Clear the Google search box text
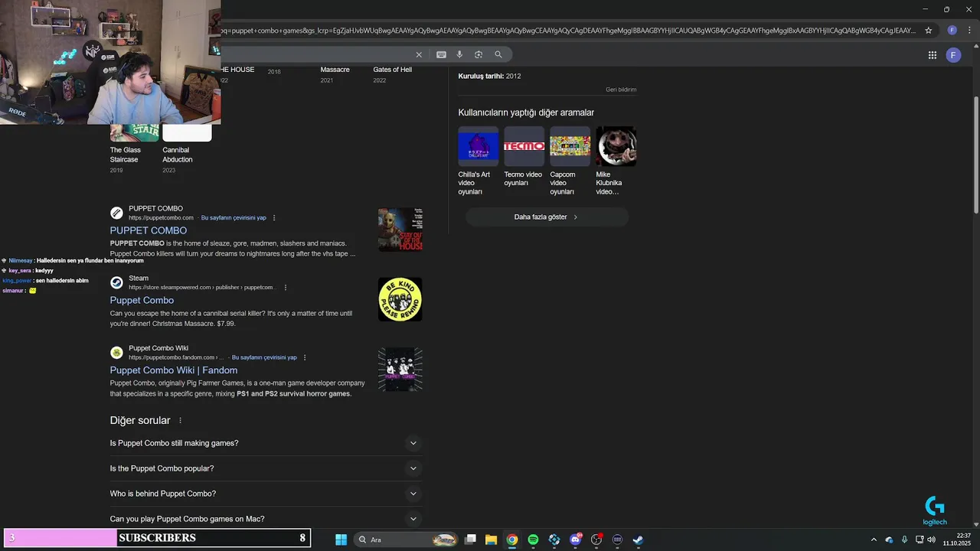The height and width of the screenshot is (551, 980). tap(419, 54)
